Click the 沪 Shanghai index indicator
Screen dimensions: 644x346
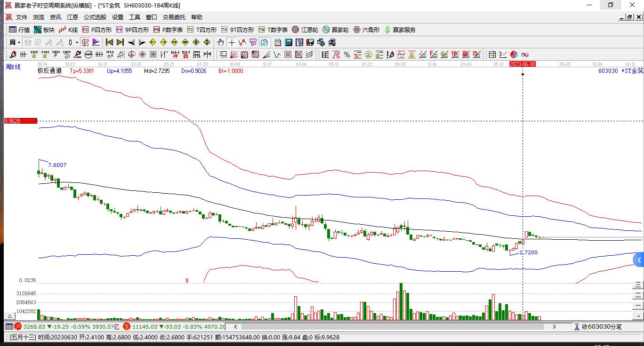tap(18, 326)
